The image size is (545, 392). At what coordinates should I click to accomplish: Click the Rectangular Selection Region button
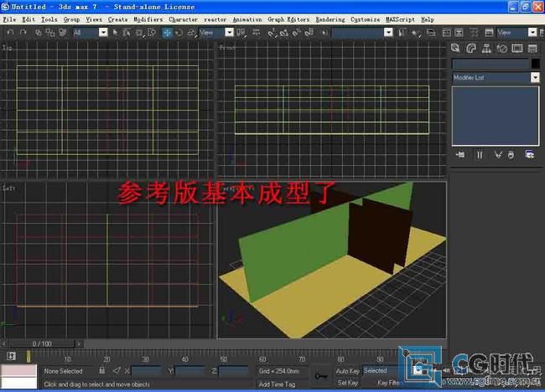(139, 33)
